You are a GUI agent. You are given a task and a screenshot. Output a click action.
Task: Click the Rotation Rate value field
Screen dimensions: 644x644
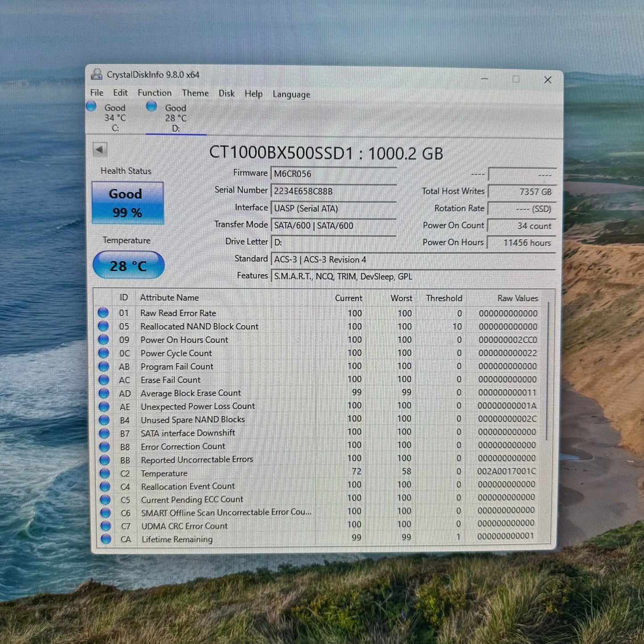[522, 209]
